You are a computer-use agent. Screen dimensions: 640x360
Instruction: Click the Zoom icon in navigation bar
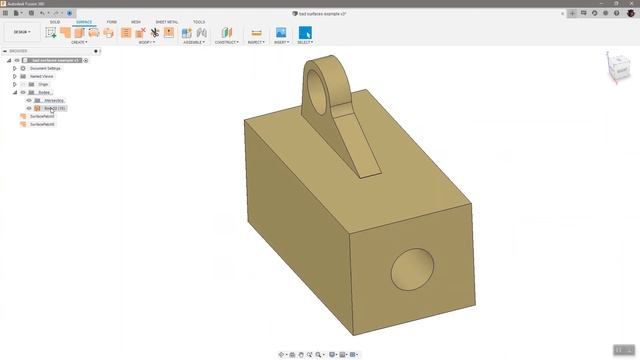point(309,355)
